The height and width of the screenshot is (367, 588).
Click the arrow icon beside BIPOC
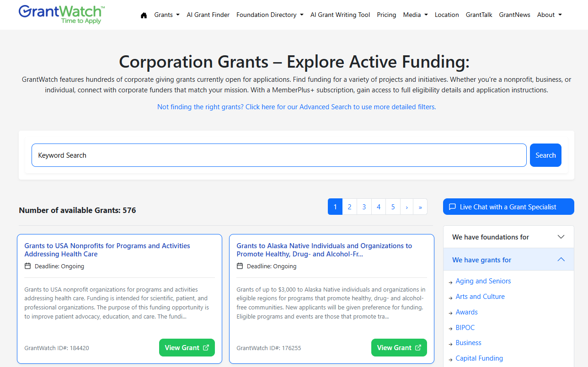click(x=450, y=328)
